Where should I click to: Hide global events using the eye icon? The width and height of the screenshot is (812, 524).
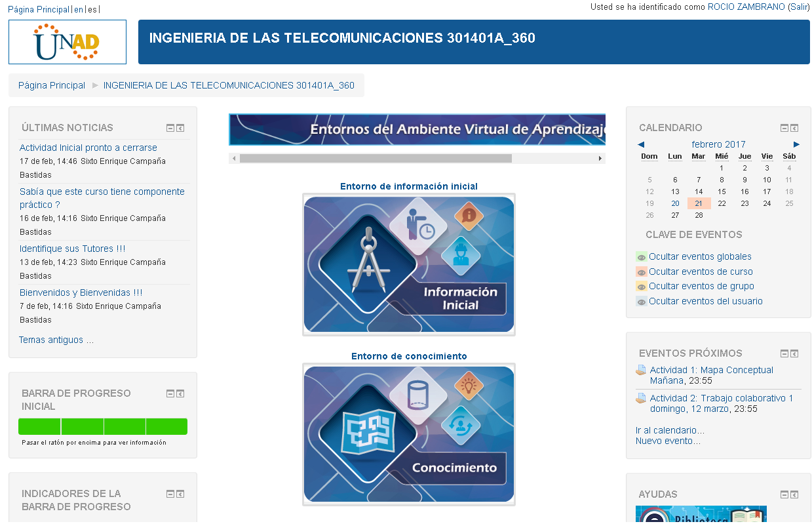coord(641,257)
